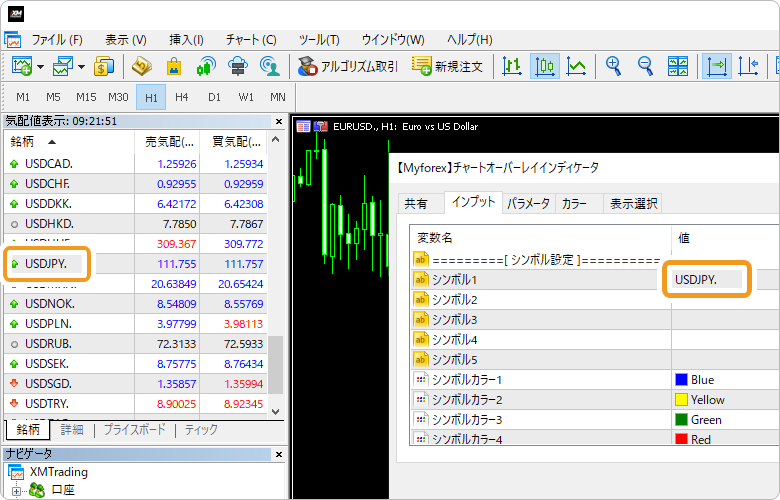The image size is (780, 500).
Task: Select the W1 timeframe
Action: 246,97
